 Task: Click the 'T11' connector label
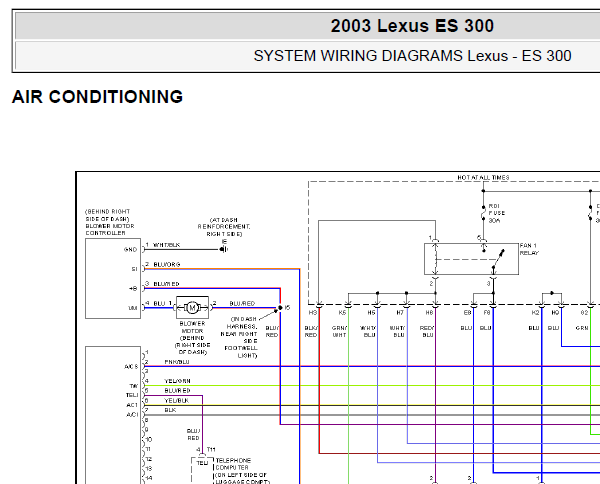tap(211, 450)
